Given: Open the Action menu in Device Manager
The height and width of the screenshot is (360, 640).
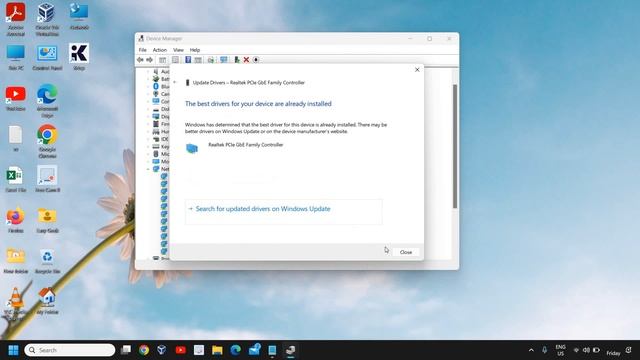Looking at the screenshot, I should [x=160, y=50].
